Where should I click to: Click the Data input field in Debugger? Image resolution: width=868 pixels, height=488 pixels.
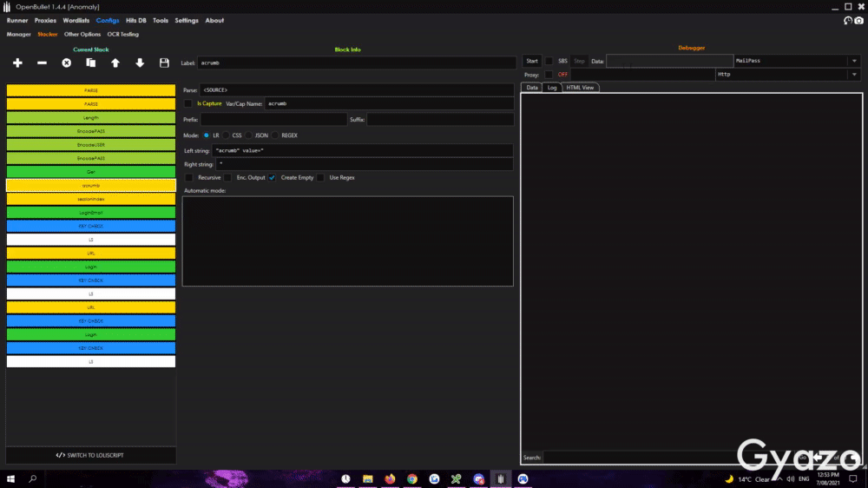[670, 61]
